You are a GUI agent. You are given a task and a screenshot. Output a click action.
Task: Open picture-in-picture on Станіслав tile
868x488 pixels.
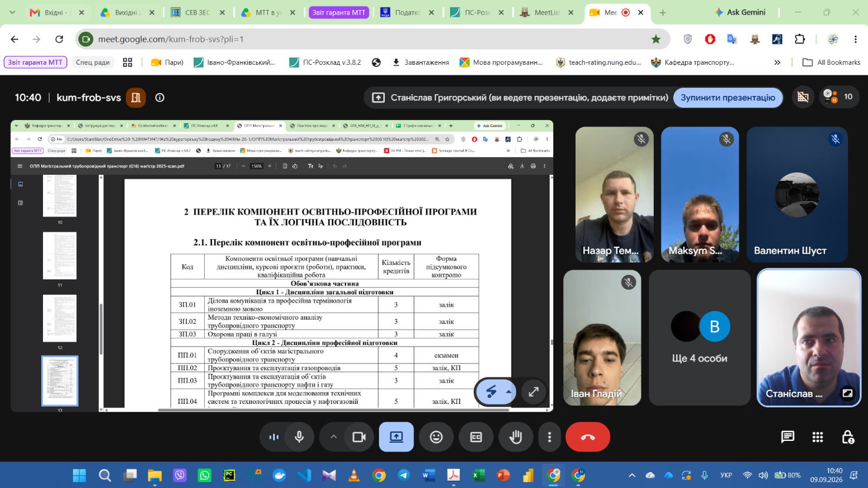(847, 393)
